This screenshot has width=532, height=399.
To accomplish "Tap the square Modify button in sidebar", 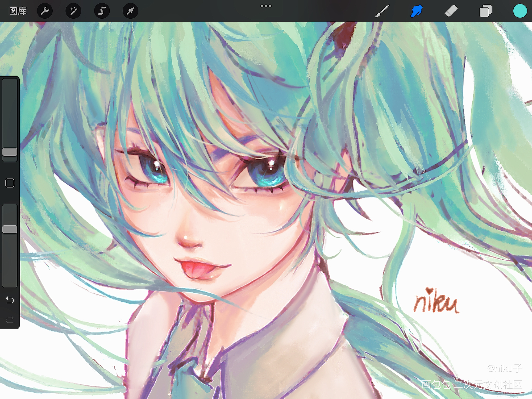I will click(x=10, y=183).
